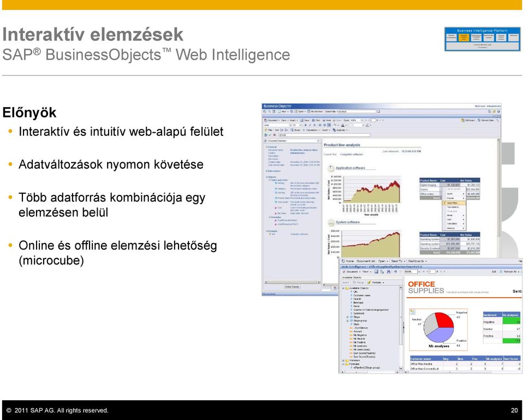524x420 pixels.
Task: Click the Duplicate button in the reporting toolbar
Action: point(340,130)
